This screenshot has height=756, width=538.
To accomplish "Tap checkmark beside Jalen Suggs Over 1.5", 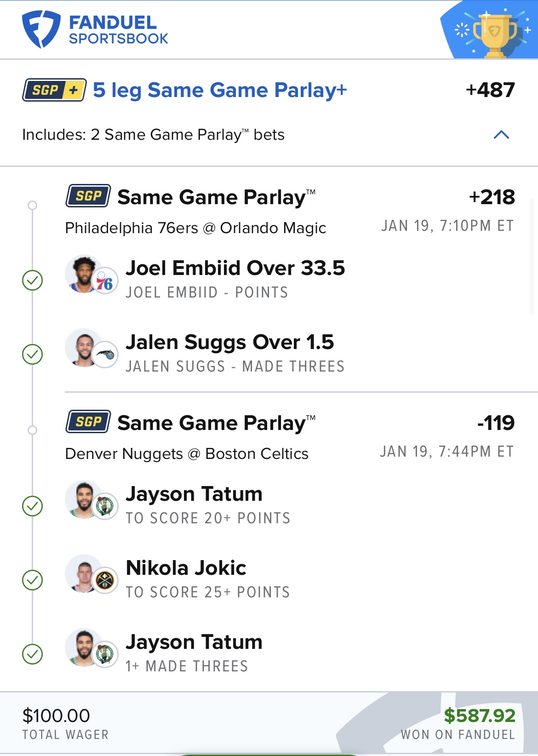I will [x=33, y=354].
